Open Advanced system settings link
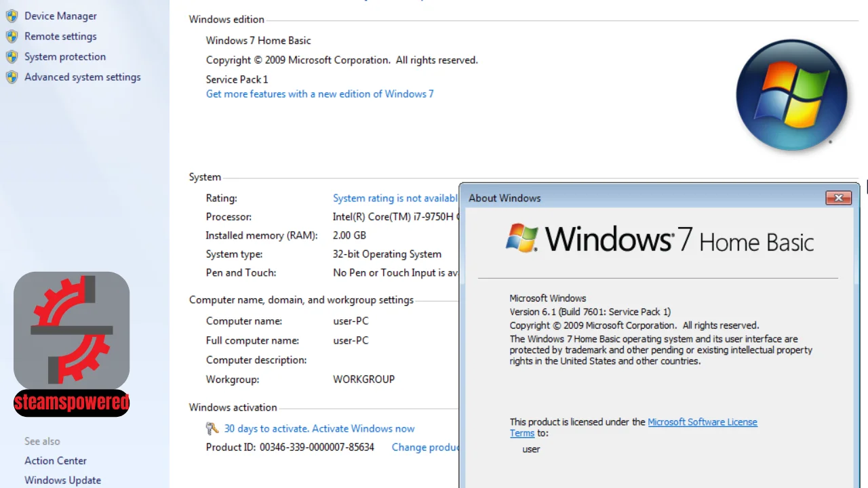The width and height of the screenshot is (868, 488). click(83, 77)
